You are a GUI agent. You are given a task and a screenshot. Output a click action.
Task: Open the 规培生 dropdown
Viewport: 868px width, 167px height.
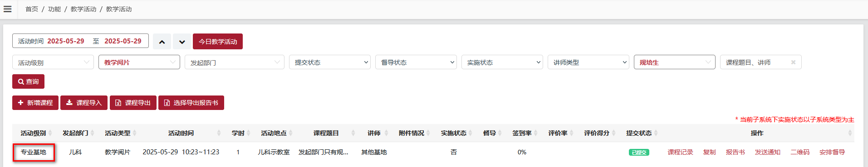pyautogui.click(x=675, y=62)
